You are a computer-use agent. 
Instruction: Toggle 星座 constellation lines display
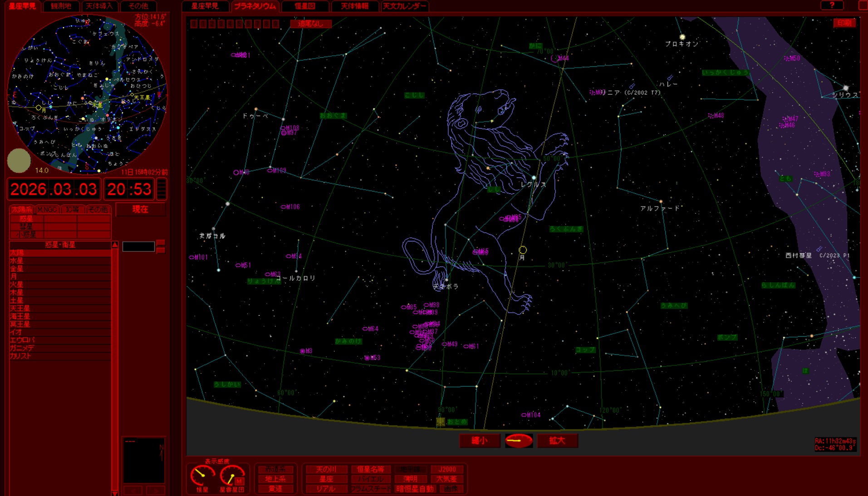tap(326, 479)
